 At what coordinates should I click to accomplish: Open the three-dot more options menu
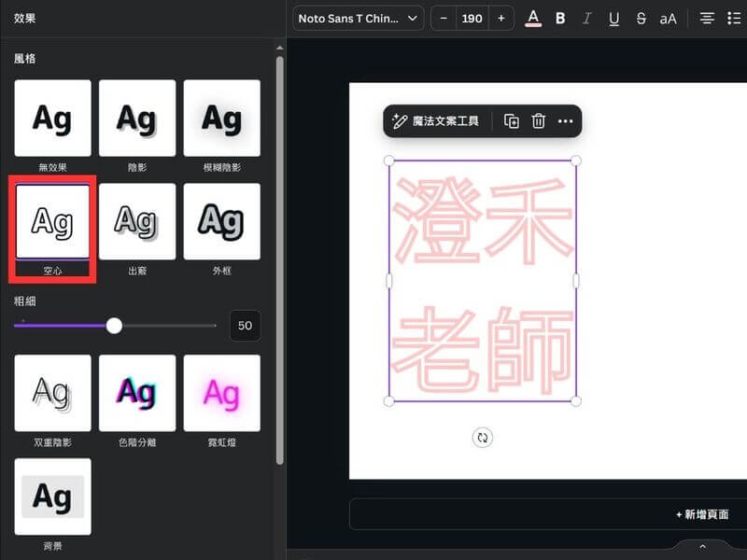pos(565,121)
